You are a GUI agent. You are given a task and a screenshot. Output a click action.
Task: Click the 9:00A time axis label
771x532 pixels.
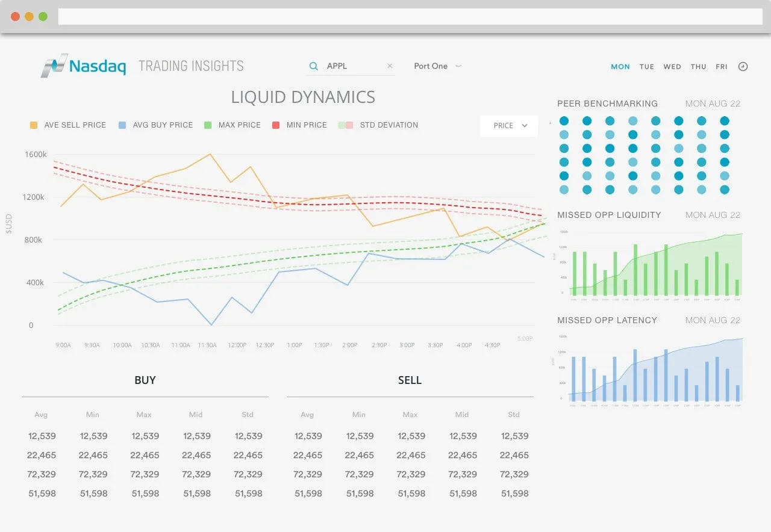(63, 345)
